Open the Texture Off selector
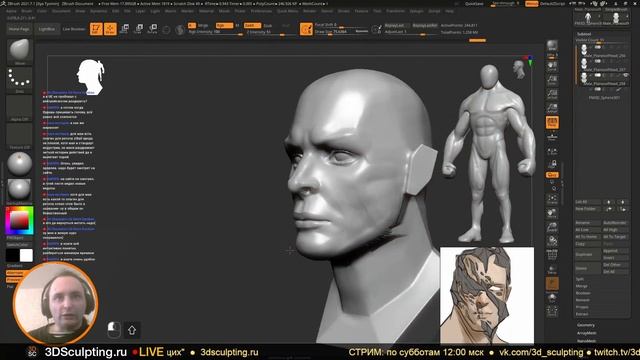Viewport: 640px width, 360px height. (x=19, y=136)
